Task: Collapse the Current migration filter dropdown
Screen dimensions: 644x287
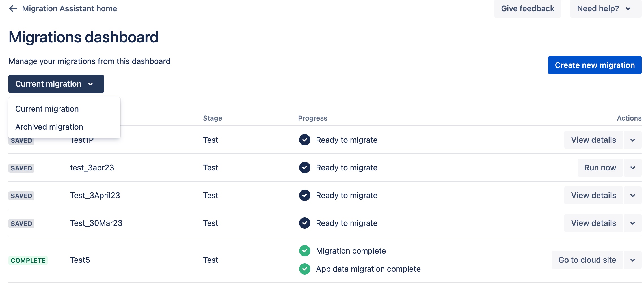Action: [x=56, y=84]
